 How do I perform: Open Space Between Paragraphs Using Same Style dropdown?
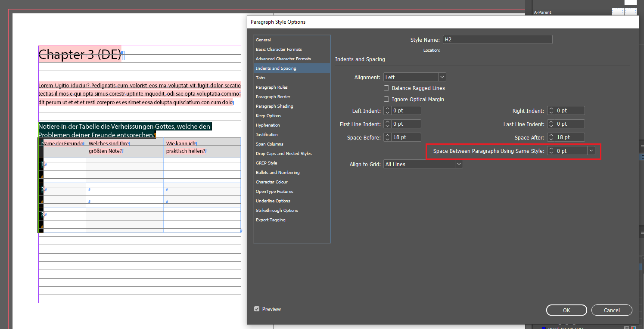(x=591, y=151)
